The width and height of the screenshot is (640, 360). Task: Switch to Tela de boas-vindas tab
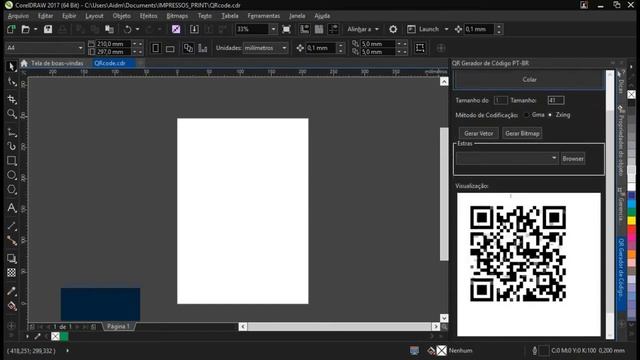point(57,63)
